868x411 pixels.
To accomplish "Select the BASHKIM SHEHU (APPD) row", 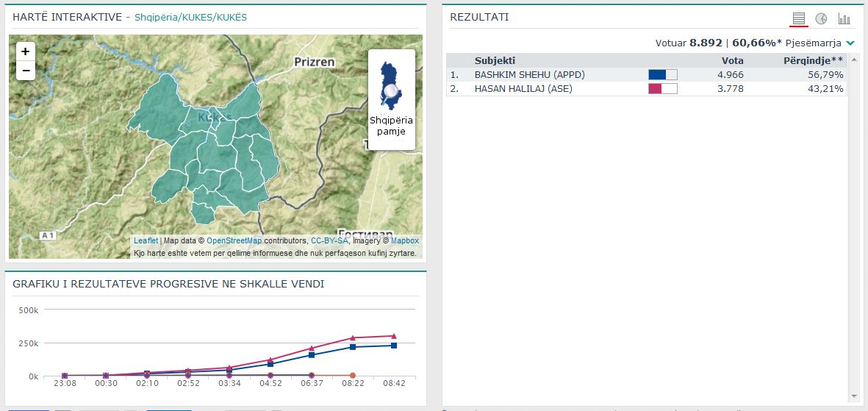I will pos(540,74).
